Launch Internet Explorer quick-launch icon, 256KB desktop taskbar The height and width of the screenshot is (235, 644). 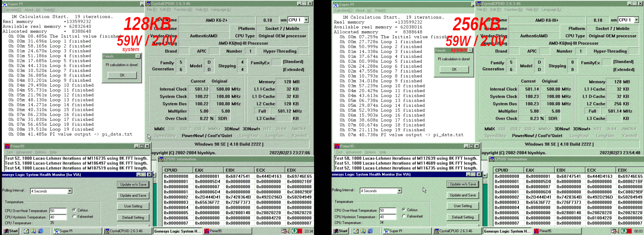370,231
